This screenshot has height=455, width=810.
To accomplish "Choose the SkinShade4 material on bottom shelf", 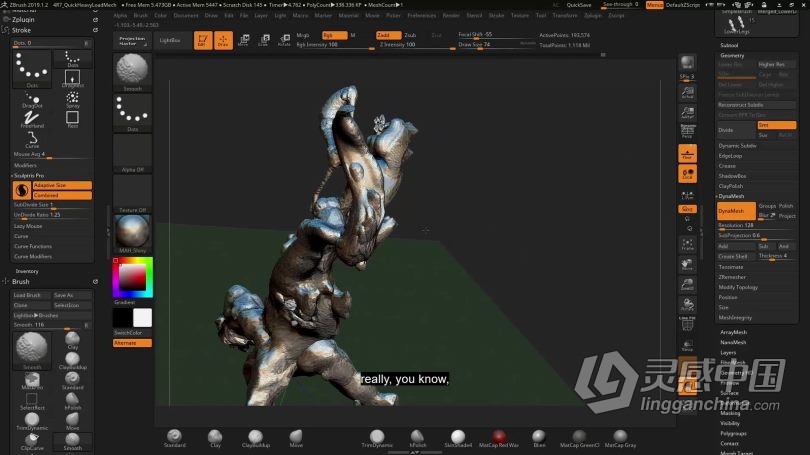I will coord(458,438).
